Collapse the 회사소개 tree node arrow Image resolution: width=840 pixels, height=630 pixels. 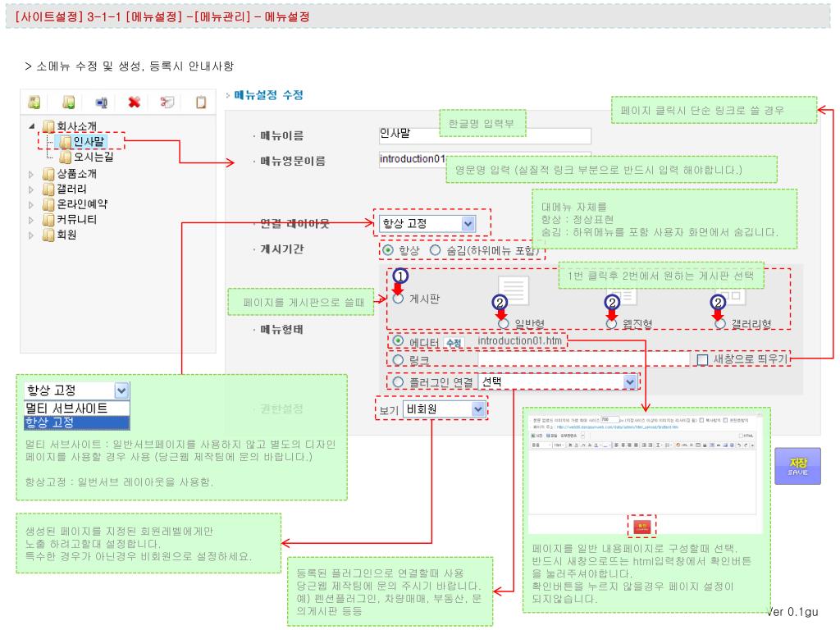32,126
